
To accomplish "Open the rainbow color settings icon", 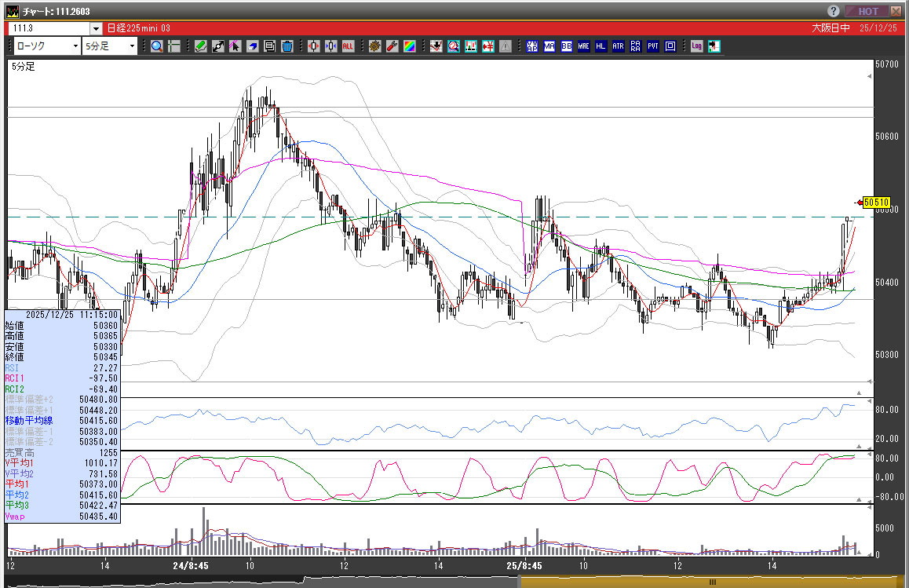I will 409,46.
